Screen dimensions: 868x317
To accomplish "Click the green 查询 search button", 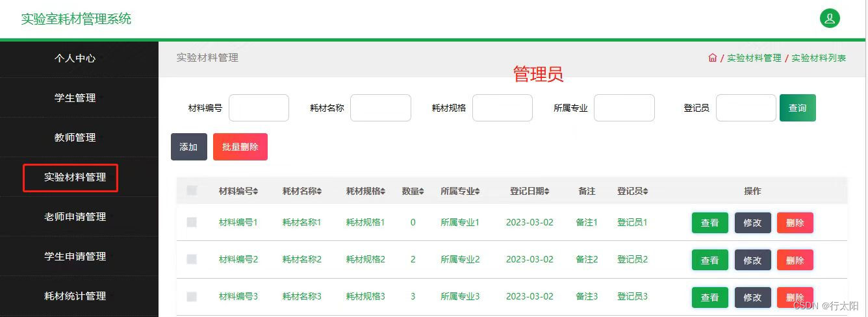I will click(x=798, y=108).
